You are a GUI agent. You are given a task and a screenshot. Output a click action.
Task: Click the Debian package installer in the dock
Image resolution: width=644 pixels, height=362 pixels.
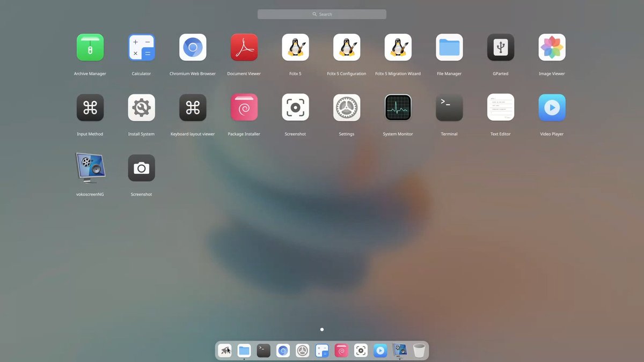click(x=341, y=351)
